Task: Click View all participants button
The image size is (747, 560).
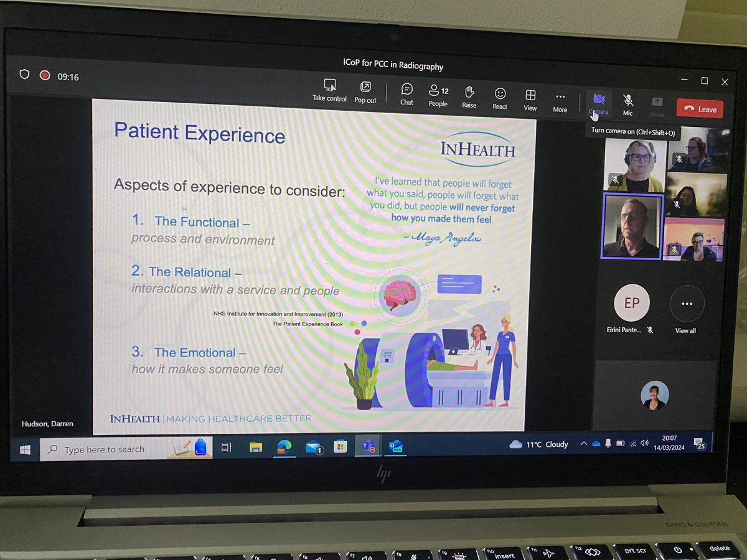Action: [687, 309]
